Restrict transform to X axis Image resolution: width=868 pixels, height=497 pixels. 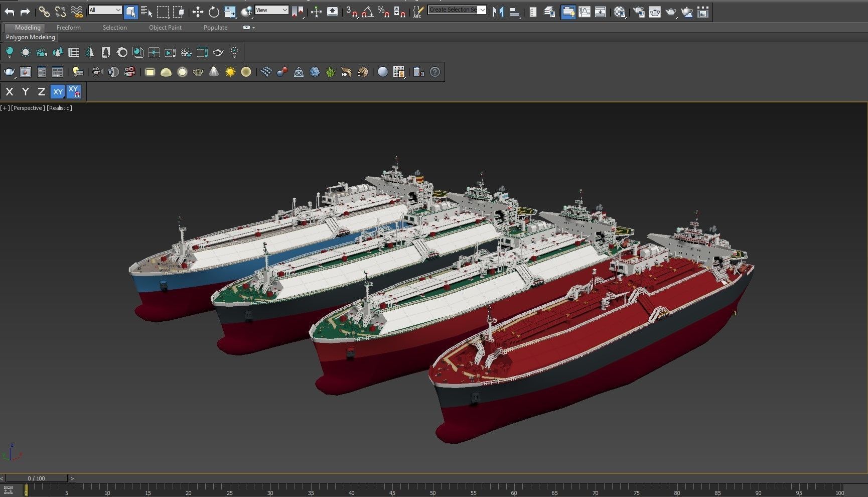[10, 91]
